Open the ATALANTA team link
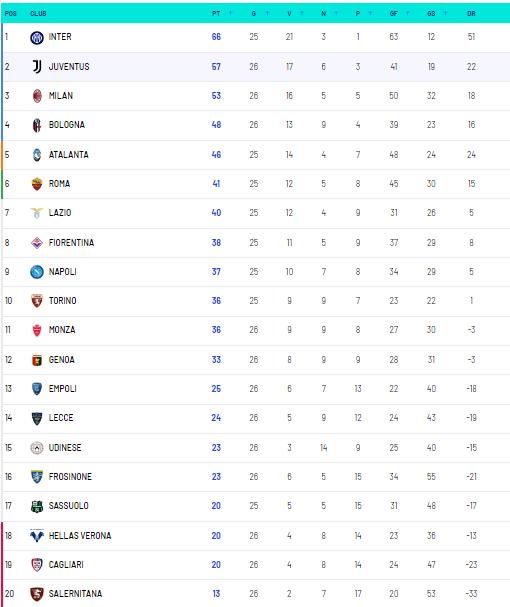Image resolution: width=510 pixels, height=607 pixels. click(69, 155)
